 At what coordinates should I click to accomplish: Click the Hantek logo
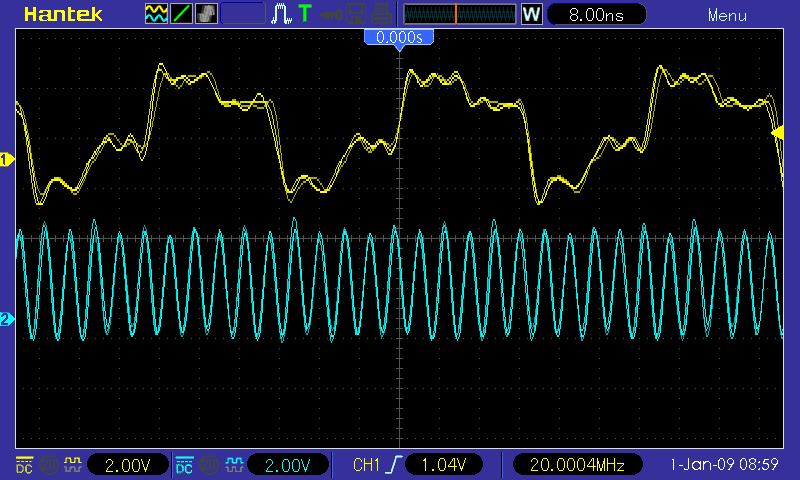(63, 14)
